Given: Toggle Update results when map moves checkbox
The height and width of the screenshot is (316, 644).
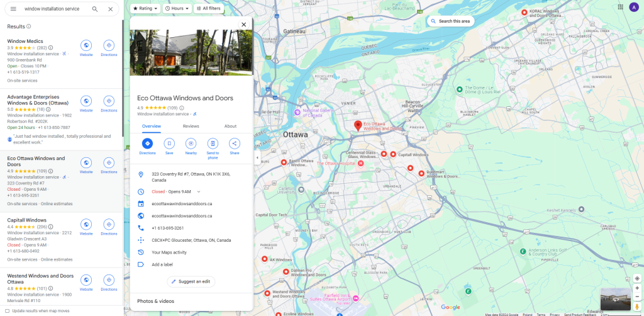Looking at the screenshot, I should [x=7, y=311].
